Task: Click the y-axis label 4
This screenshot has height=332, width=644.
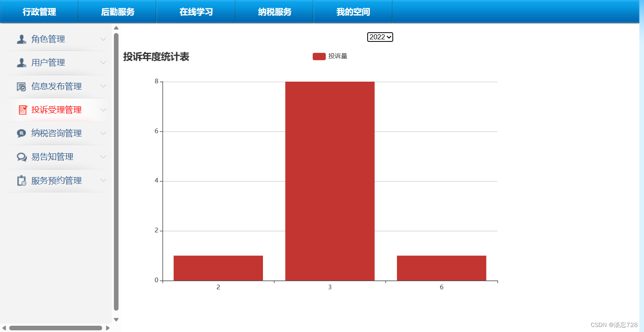Action: coord(157,180)
